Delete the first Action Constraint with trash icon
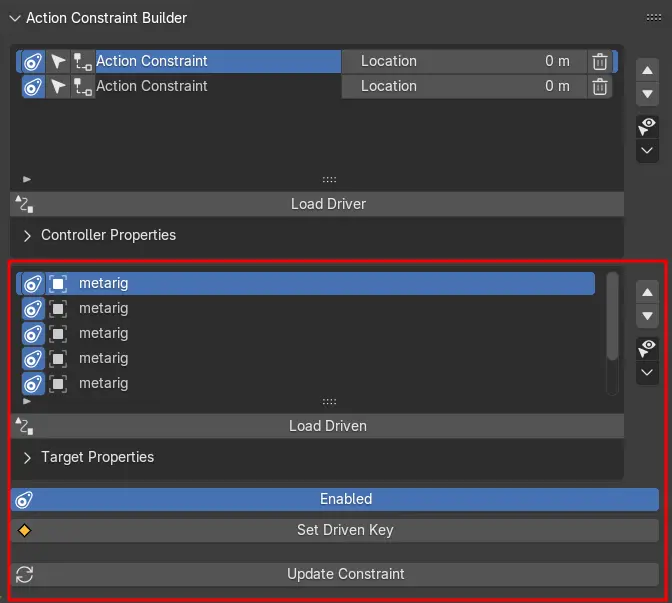This screenshot has width=672, height=603. [600, 61]
